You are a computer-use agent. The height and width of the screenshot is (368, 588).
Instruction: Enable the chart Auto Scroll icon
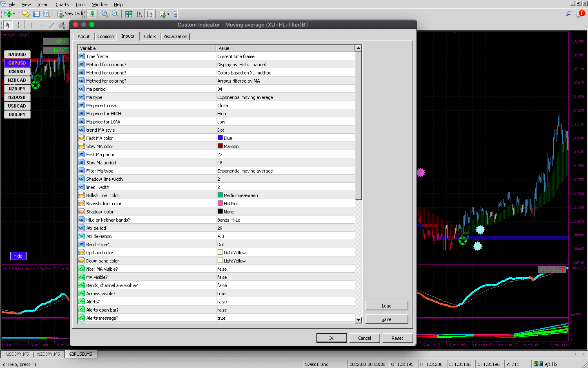coord(139,14)
